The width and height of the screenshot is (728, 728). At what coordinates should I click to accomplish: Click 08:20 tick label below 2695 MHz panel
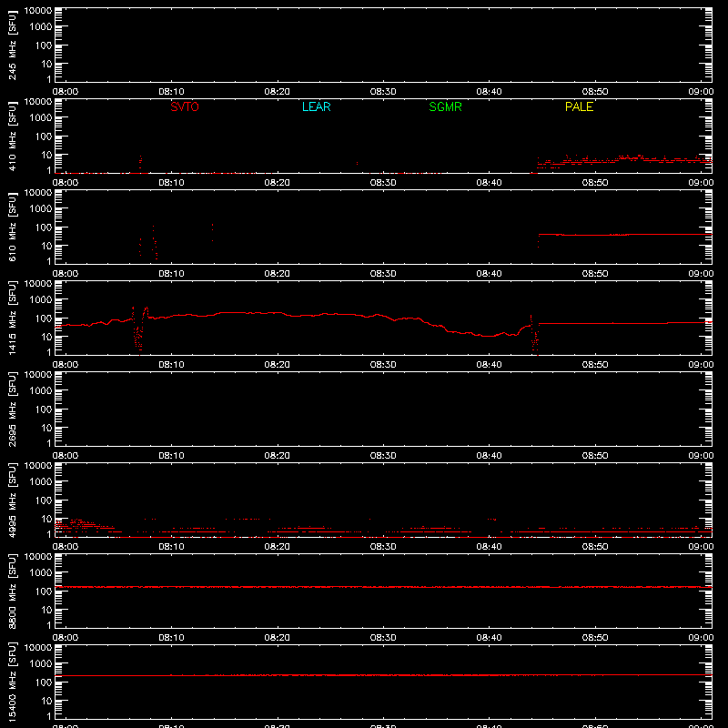tap(278, 456)
